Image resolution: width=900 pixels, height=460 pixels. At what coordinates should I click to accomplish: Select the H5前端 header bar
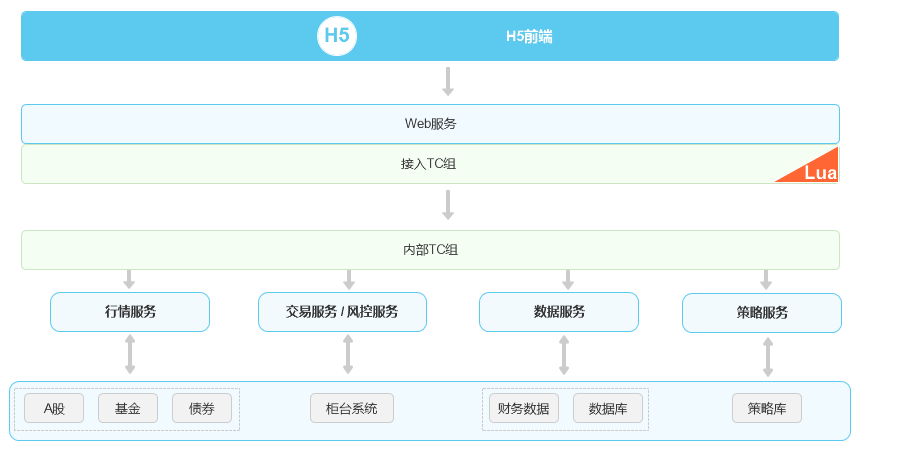point(529,36)
